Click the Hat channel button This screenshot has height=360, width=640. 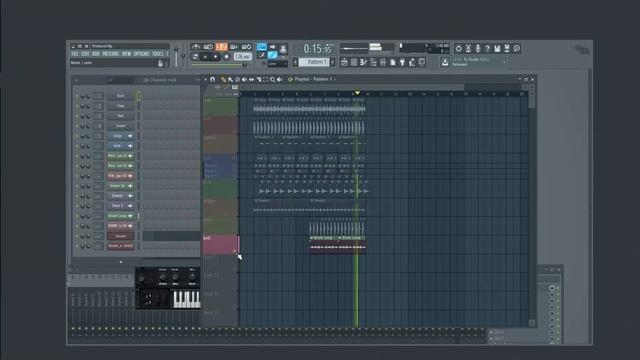[120, 116]
